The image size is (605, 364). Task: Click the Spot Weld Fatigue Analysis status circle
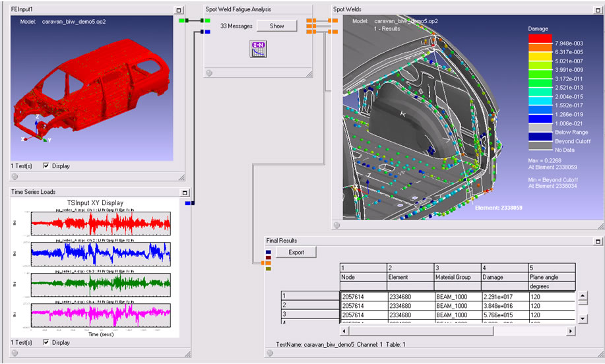coord(209,73)
